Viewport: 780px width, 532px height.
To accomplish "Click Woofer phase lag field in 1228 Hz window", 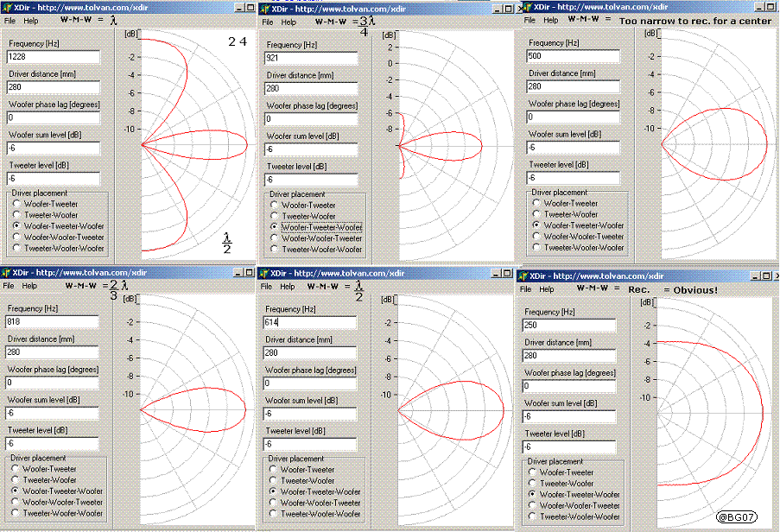I will pyautogui.click(x=54, y=117).
